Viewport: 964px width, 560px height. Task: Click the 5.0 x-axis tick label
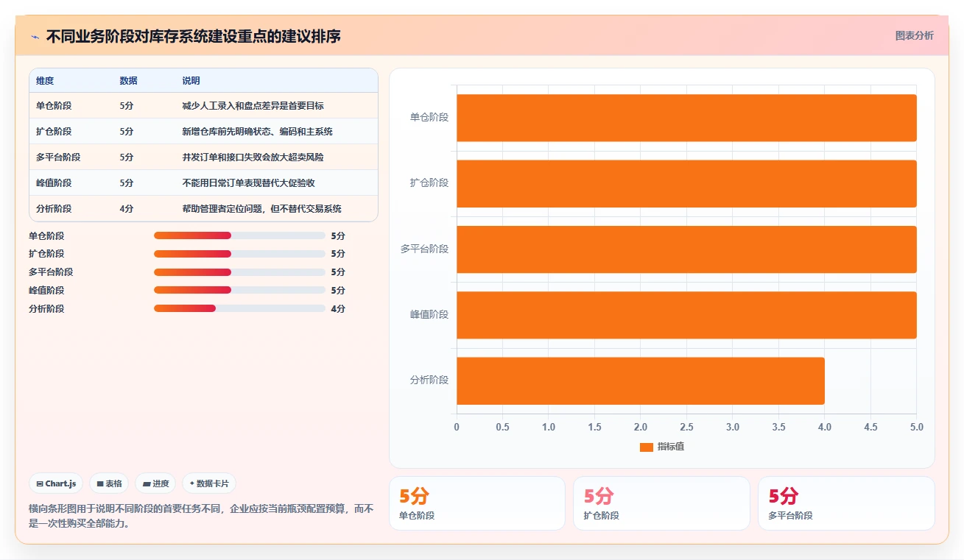point(917,428)
